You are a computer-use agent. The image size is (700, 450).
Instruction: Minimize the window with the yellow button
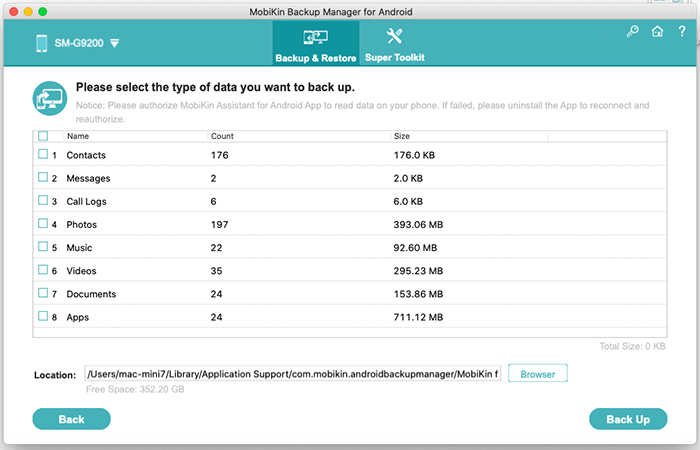click(28, 12)
